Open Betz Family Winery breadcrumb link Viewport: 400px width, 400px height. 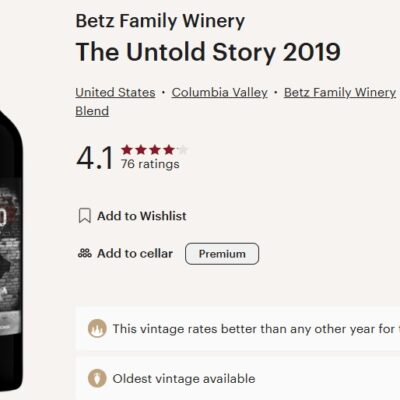340,92
